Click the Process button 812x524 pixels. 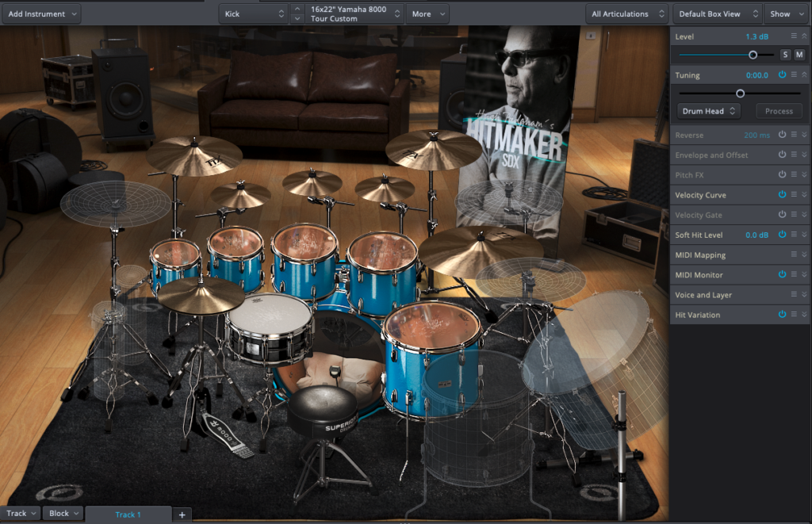click(x=779, y=111)
